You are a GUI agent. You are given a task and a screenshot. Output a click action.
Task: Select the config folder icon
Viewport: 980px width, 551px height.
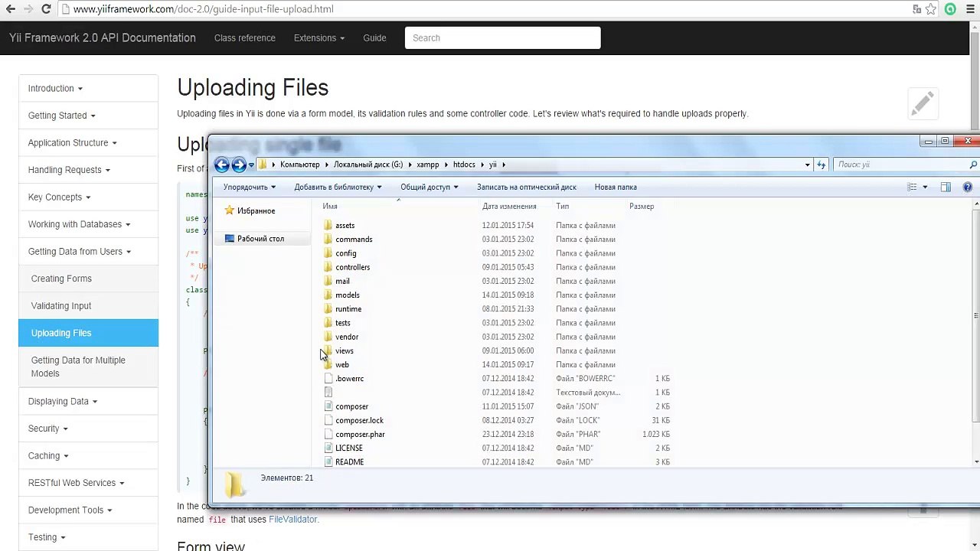[x=328, y=253]
